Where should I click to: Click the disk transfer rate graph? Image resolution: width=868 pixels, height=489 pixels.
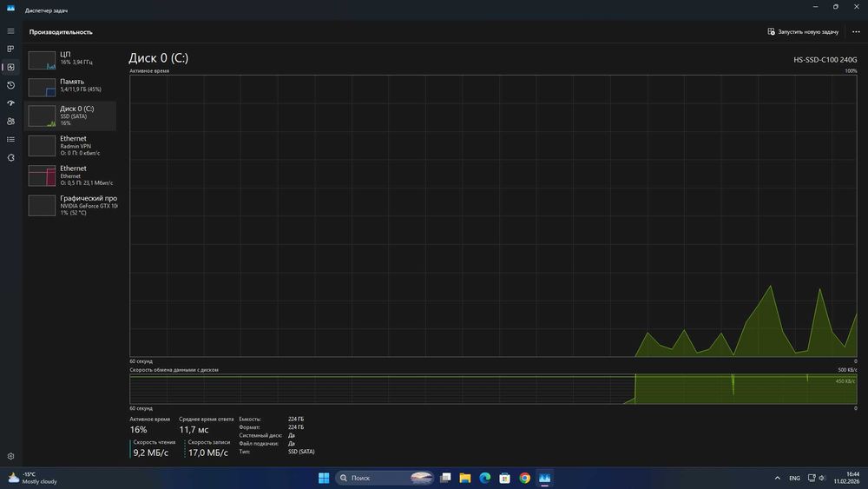point(493,389)
